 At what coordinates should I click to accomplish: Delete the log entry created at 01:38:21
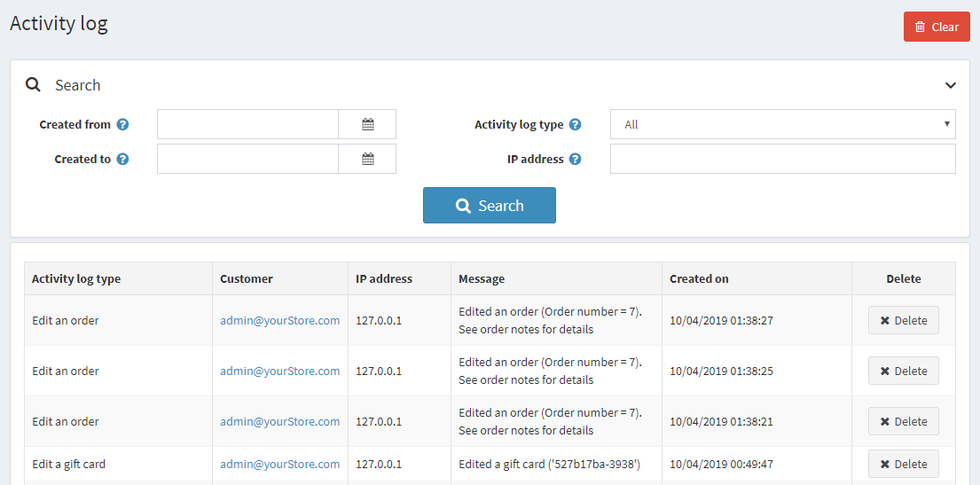903,422
